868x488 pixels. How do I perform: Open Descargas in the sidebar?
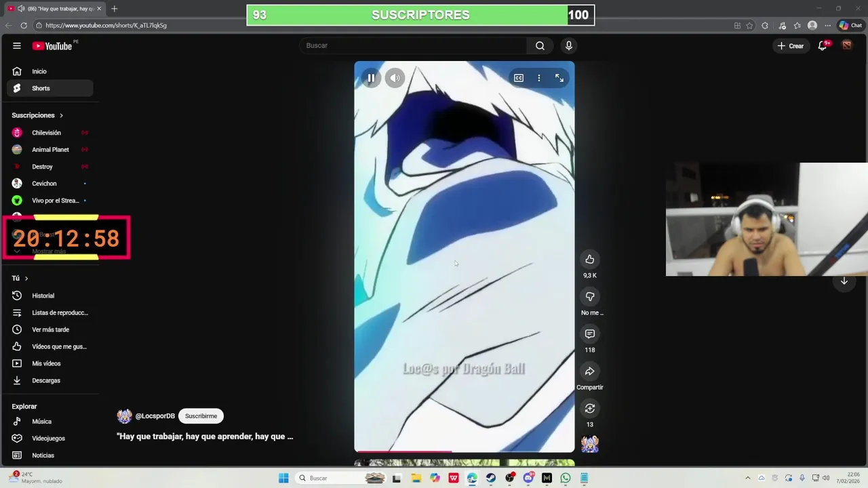[x=50, y=380]
